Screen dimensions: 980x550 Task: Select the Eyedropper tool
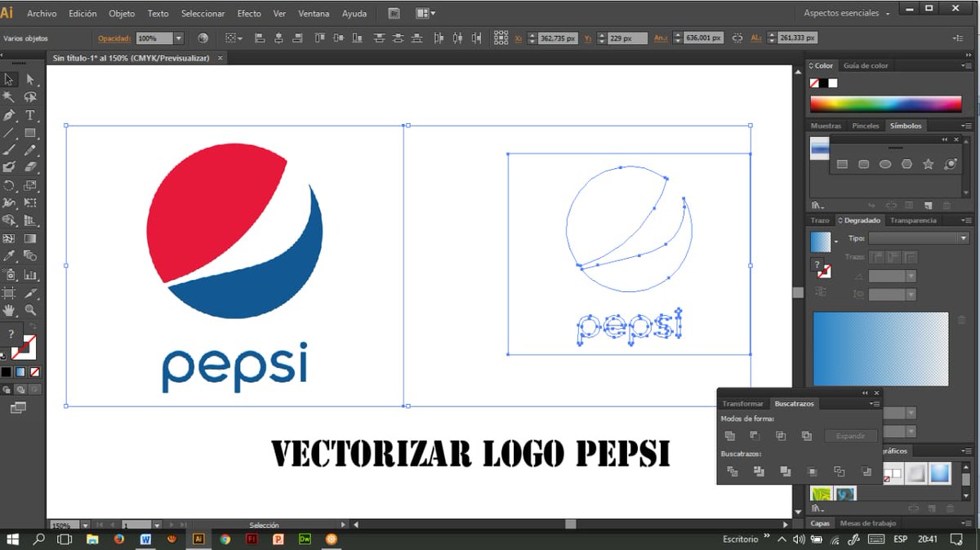(9, 256)
